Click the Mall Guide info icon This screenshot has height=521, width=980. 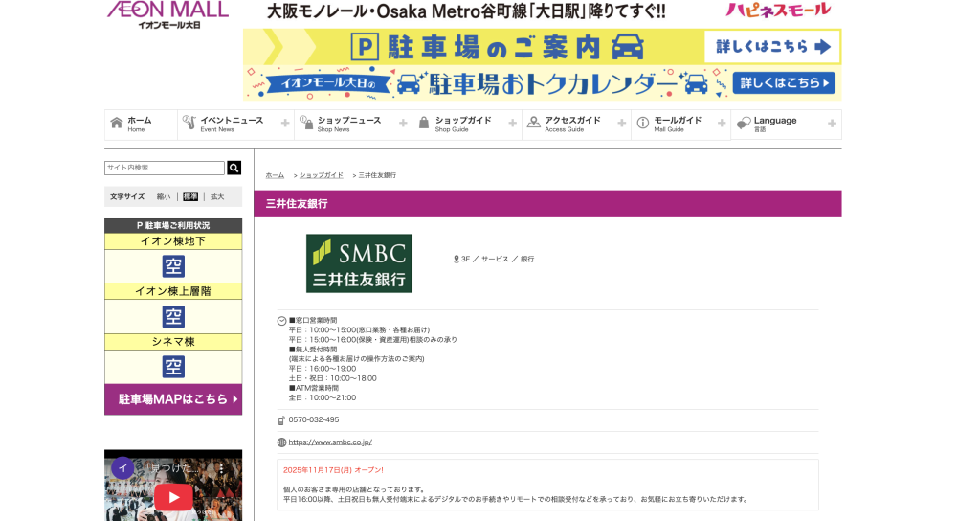(x=642, y=124)
